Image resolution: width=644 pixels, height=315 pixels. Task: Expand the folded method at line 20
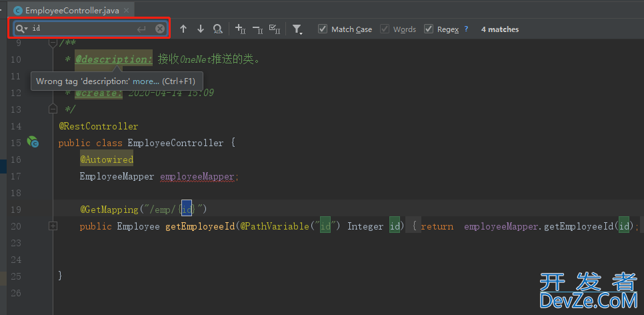click(53, 226)
